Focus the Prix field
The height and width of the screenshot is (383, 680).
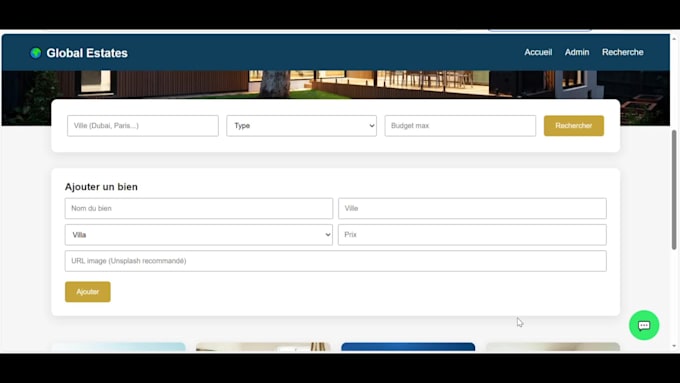(472, 235)
